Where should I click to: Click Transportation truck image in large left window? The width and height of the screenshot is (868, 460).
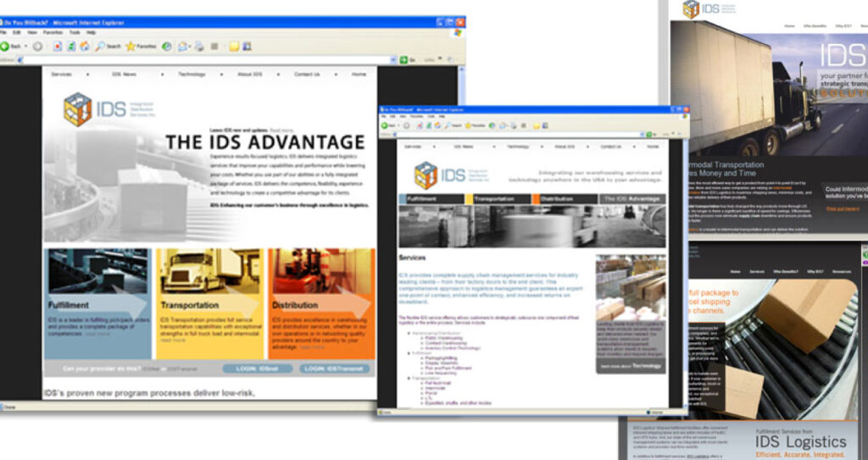pos(210,271)
